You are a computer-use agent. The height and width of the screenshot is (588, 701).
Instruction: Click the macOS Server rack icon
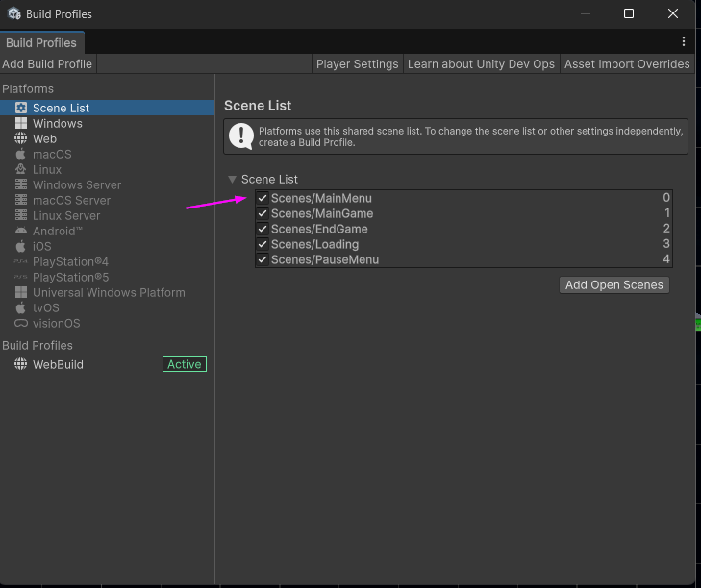21,200
